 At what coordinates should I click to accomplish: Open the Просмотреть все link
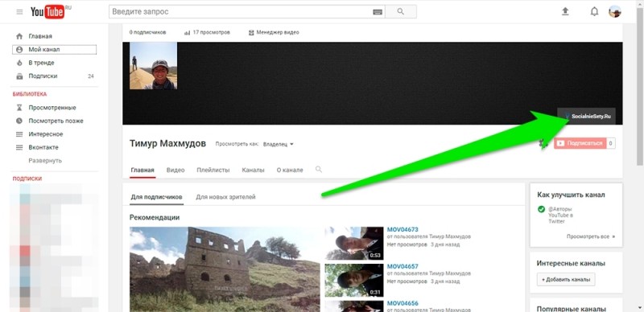591,237
